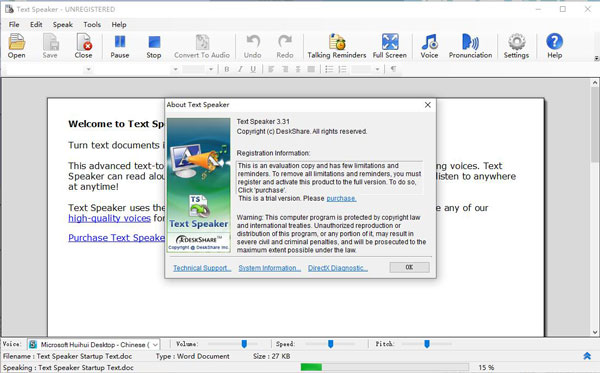Viewport: 600px width, 373px height.
Task: Stop the speech playback
Action: point(154,46)
